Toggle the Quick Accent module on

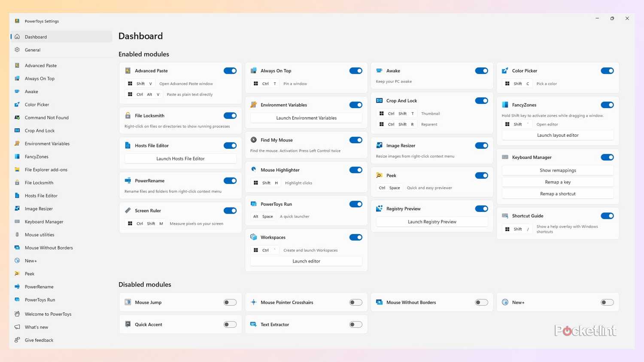[230, 324]
